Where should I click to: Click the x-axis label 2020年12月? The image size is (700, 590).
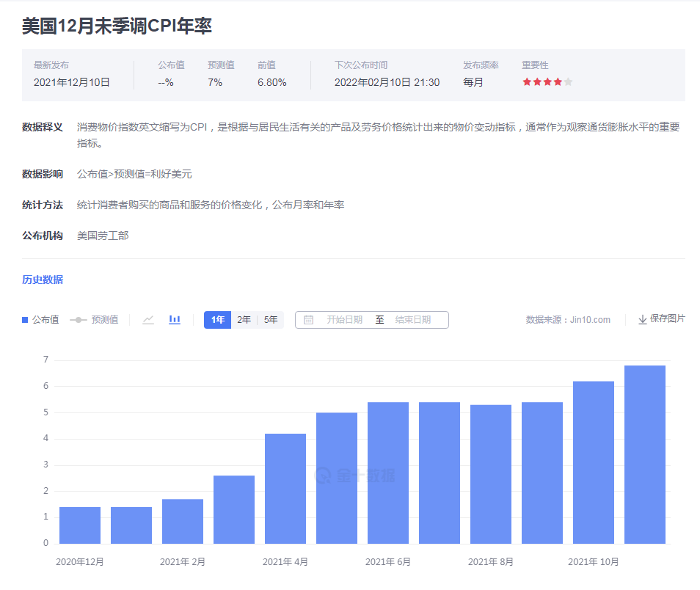pyautogui.click(x=80, y=561)
